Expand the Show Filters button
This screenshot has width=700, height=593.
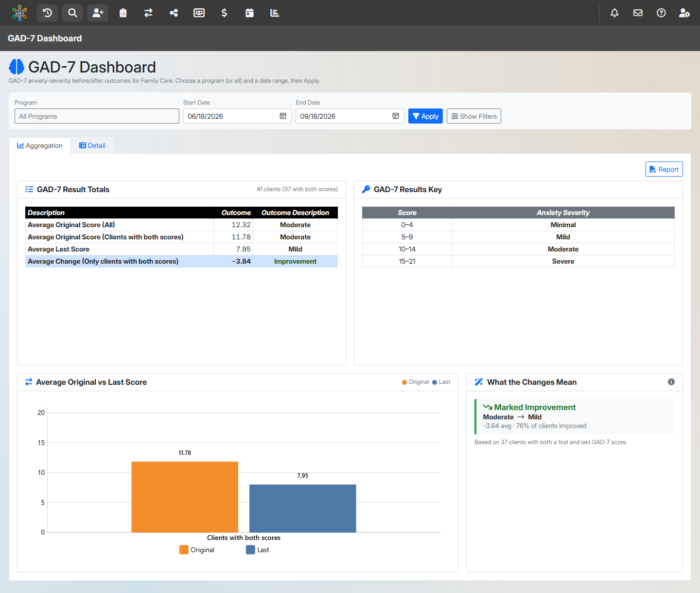pyautogui.click(x=474, y=116)
